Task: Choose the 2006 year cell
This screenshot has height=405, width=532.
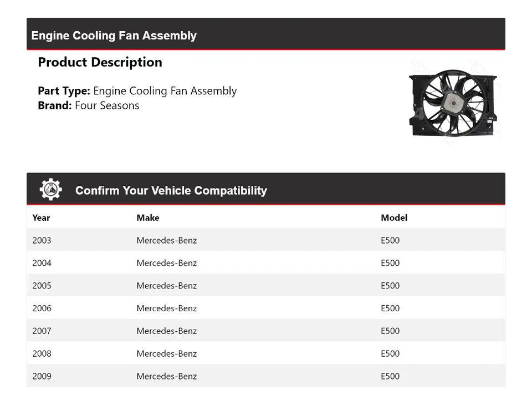Action: pos(42,308)
